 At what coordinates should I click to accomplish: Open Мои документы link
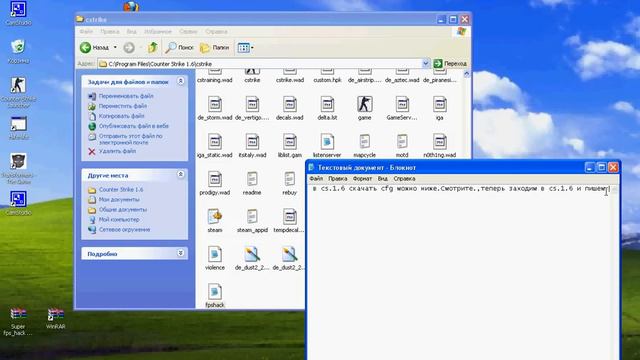click(x=119, y=200)
